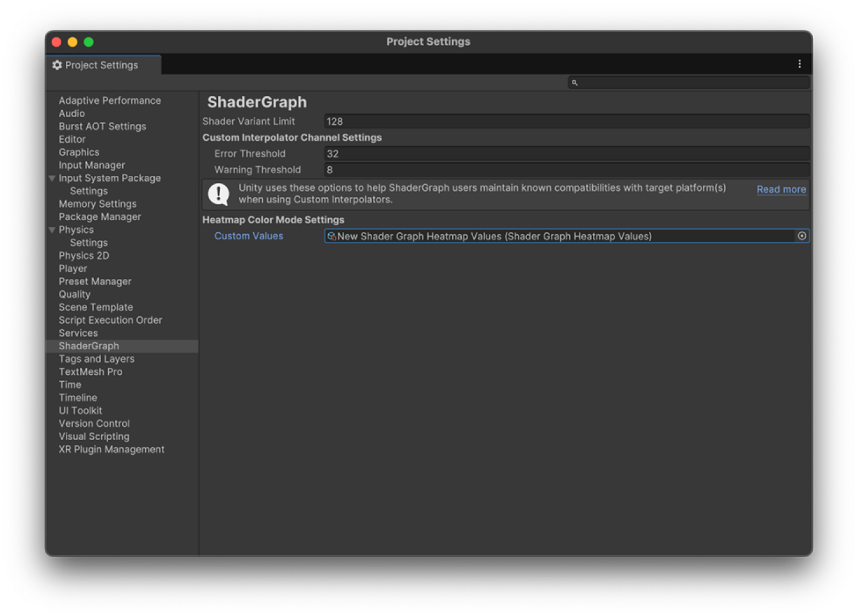Click the Heatmap Color Mode Settings heading
This screenshot has height=616, width=857.
point(273,220)
